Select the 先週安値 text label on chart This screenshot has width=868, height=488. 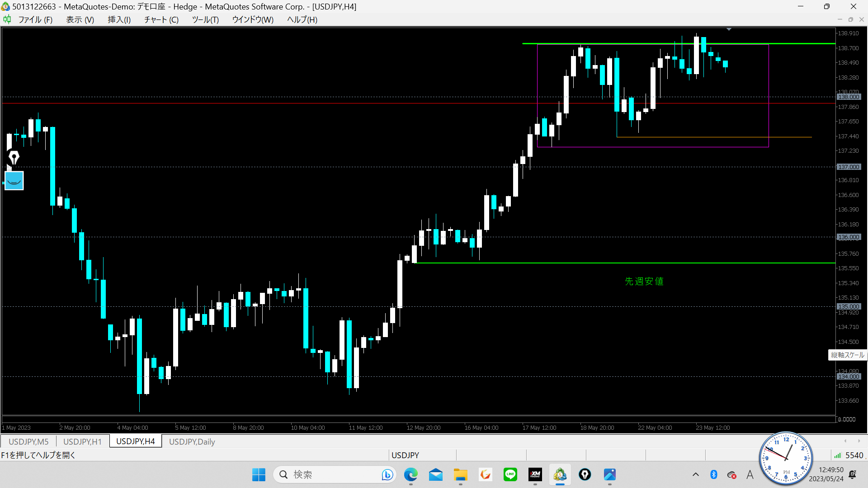coord(644,282)
